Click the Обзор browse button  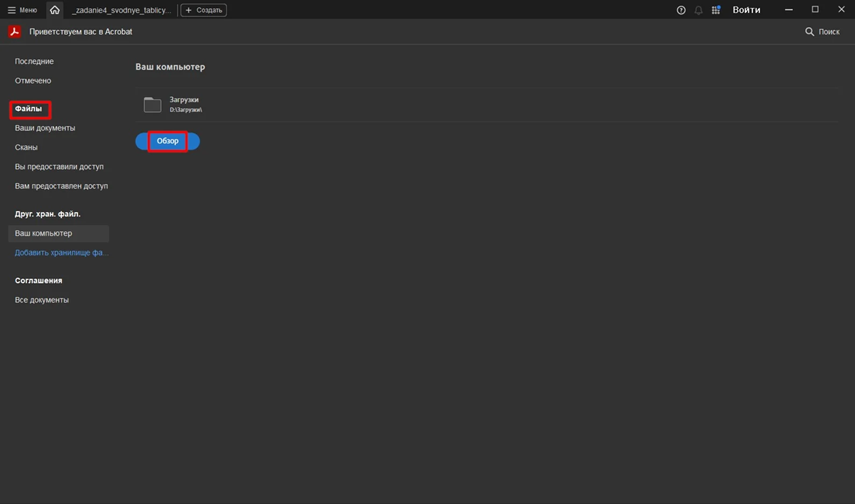[168, 141]
